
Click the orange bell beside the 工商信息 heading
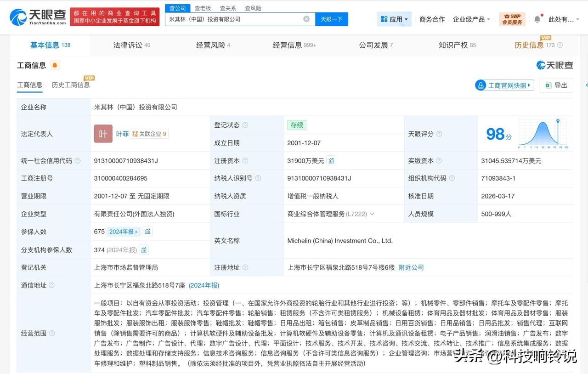(x=55, y=65)
